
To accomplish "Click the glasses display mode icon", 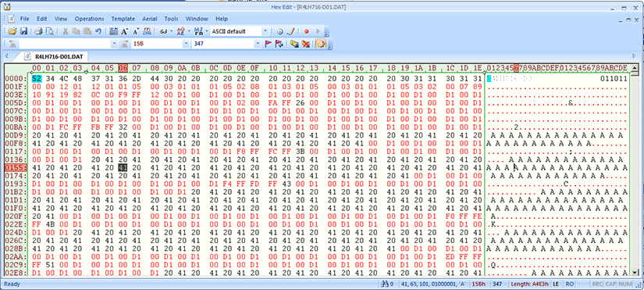I will 163,31.
